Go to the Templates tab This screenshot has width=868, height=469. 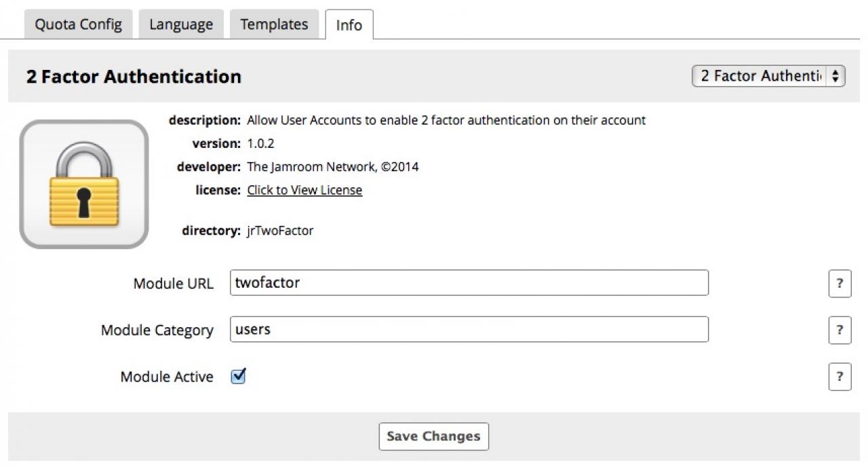click(274, 25)
